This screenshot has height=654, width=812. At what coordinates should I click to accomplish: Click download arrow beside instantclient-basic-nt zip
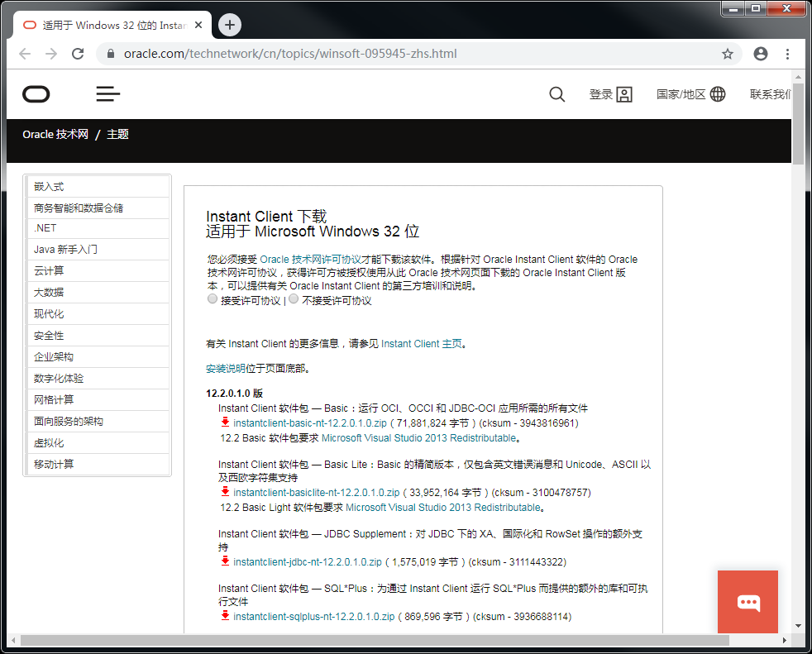pos(225,422)
